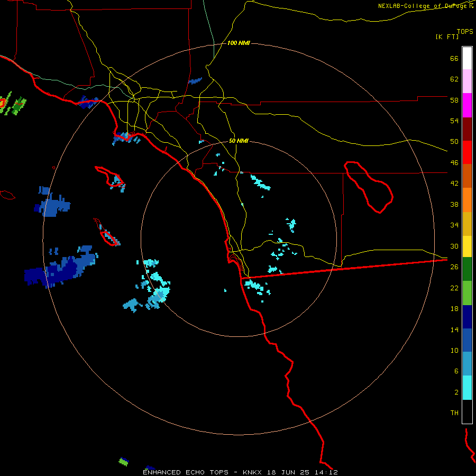Select the 42 legend value
The image size is (476, 476).
454,183
